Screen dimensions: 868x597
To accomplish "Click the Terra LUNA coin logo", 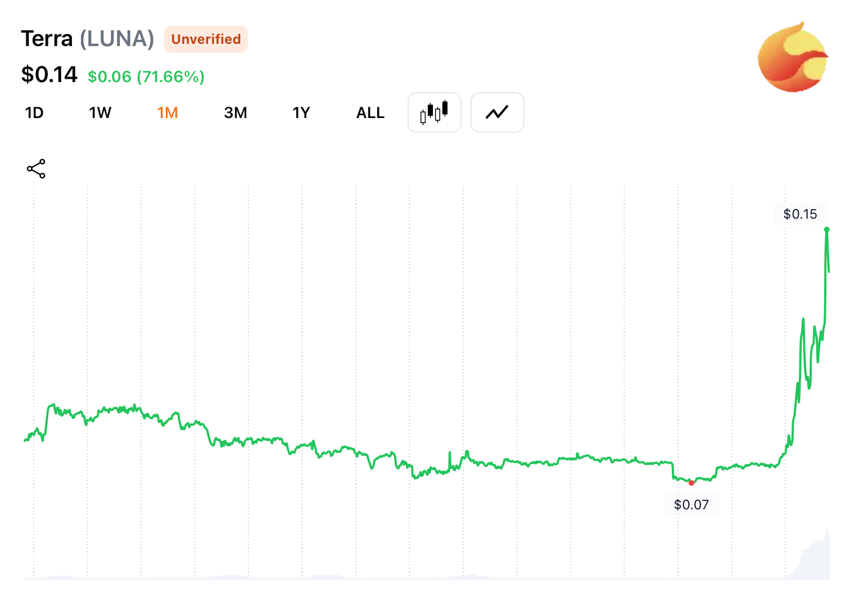I will pyautogui.click(x=793, y=57).
